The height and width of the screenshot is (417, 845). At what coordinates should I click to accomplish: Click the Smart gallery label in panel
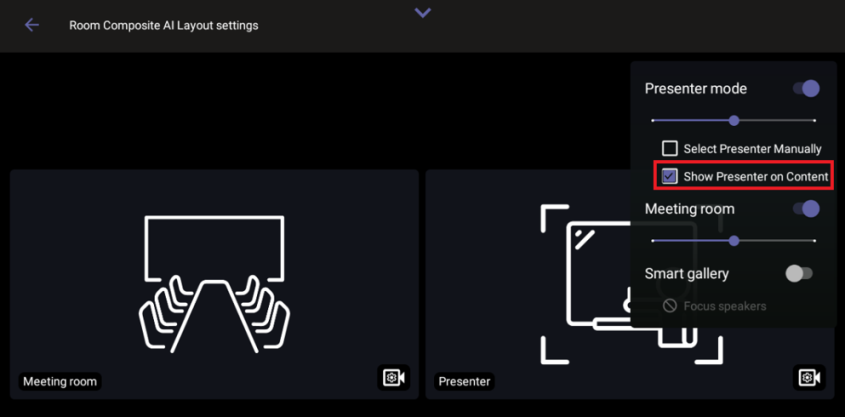coord(686,273)
